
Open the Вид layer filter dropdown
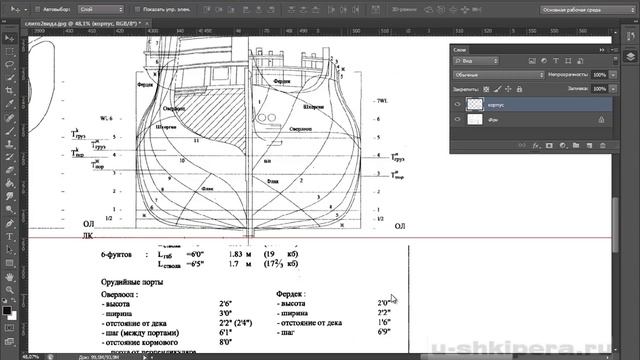coord(476,61)
